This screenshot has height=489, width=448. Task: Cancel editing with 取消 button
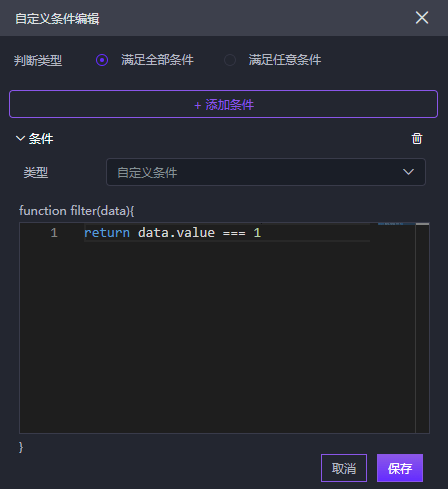point(344,468)
